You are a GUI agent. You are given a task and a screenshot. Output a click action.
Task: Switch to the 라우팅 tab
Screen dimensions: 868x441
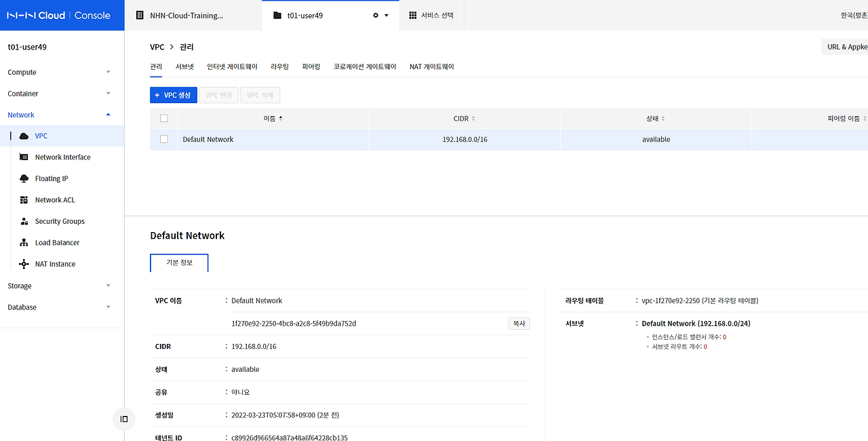pyautogui.click(x=279, y=66)
